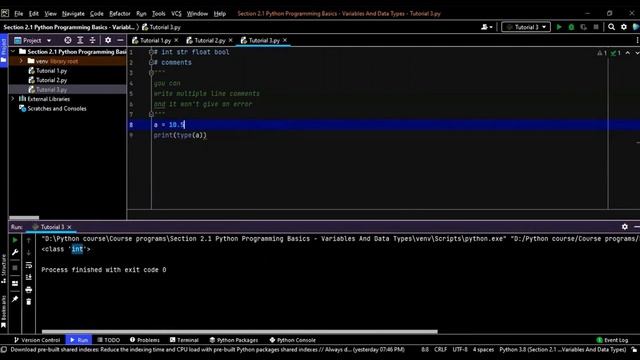The height and width of the screenshot is (360, 640).
Task: Pin the Run tab icon
Action: point(15,299)
